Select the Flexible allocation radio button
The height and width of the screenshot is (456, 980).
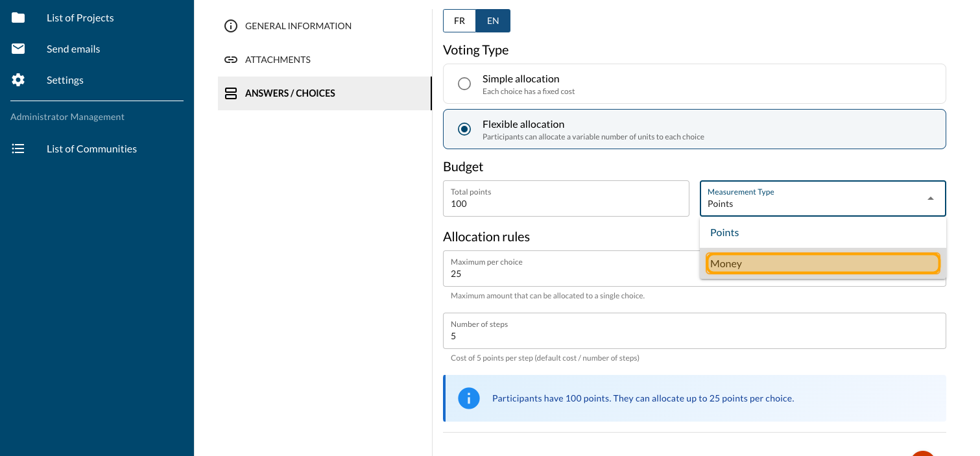464,129
